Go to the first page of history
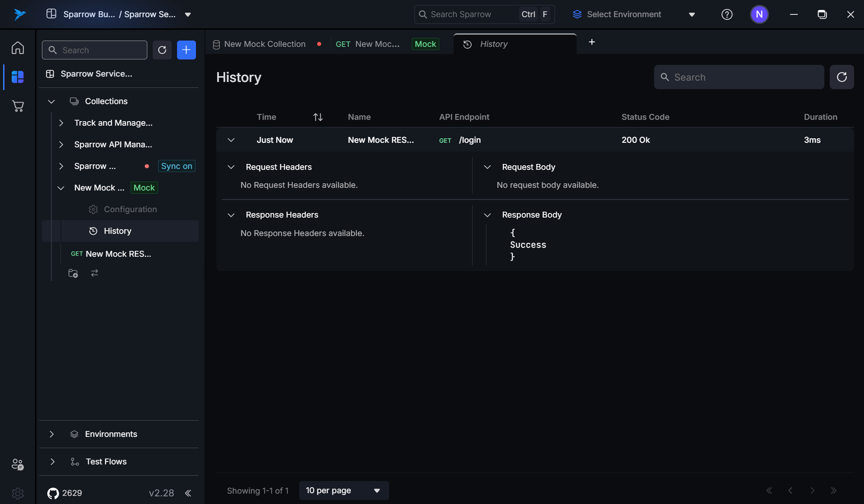This screenshot has width=864, height=504. (x=769, y=490)
